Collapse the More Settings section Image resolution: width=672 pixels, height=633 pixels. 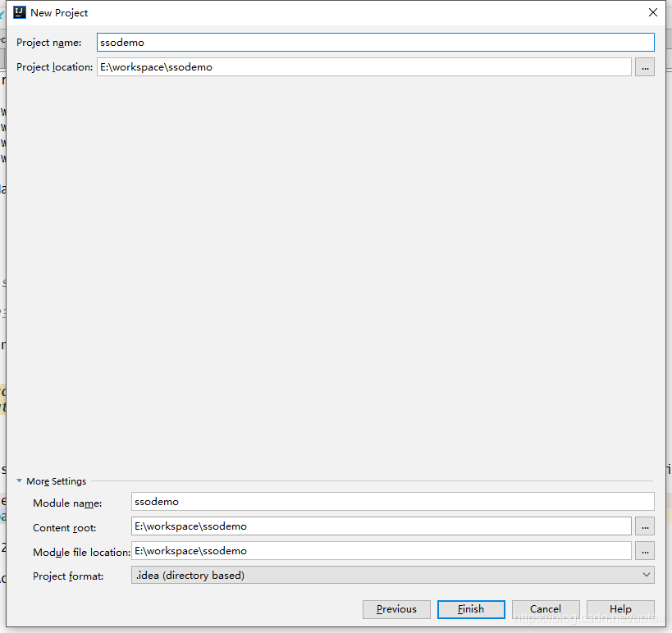(x=20, y=481)
